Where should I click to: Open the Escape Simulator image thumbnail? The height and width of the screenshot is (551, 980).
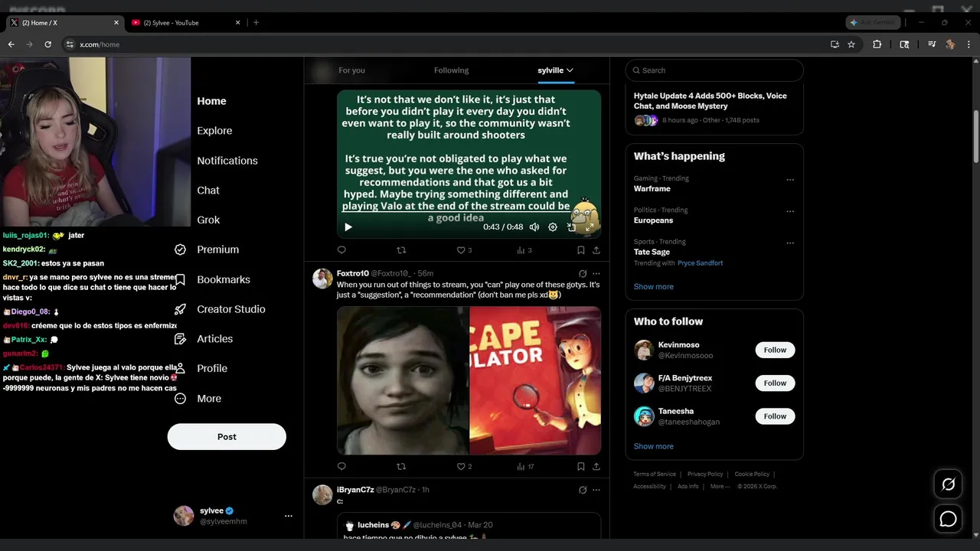535,380
